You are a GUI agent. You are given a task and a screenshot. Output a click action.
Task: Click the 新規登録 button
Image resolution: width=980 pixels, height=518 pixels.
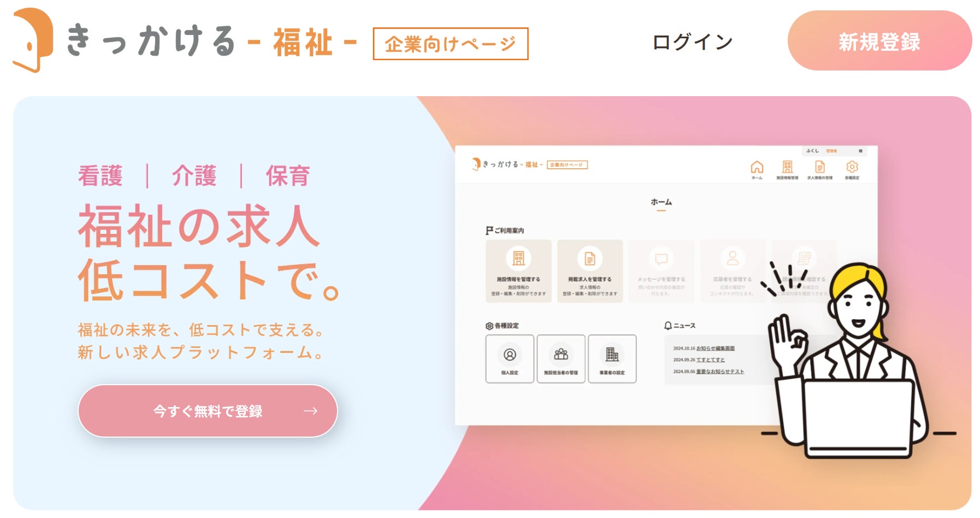(879, 40)
